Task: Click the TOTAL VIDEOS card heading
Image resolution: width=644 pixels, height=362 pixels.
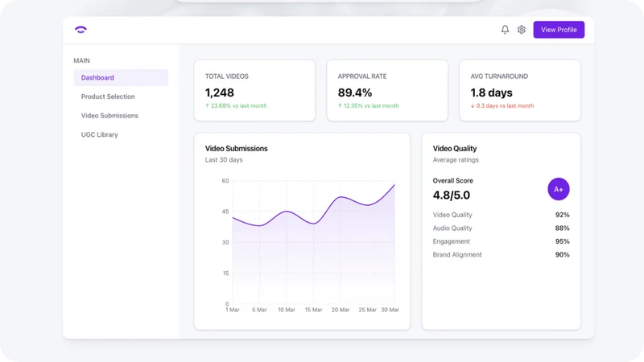Action: 227,76
